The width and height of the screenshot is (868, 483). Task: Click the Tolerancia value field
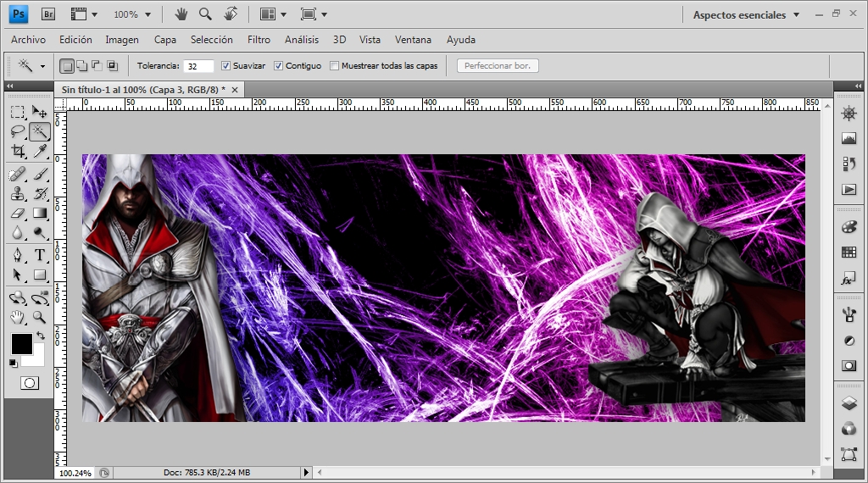pyautogui.click(x=198, y=66)
